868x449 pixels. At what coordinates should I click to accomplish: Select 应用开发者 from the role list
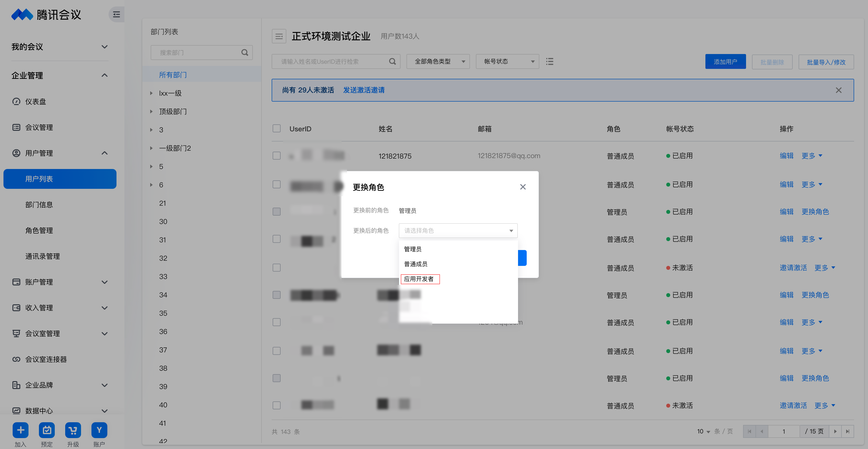click(x=419, y=279)
